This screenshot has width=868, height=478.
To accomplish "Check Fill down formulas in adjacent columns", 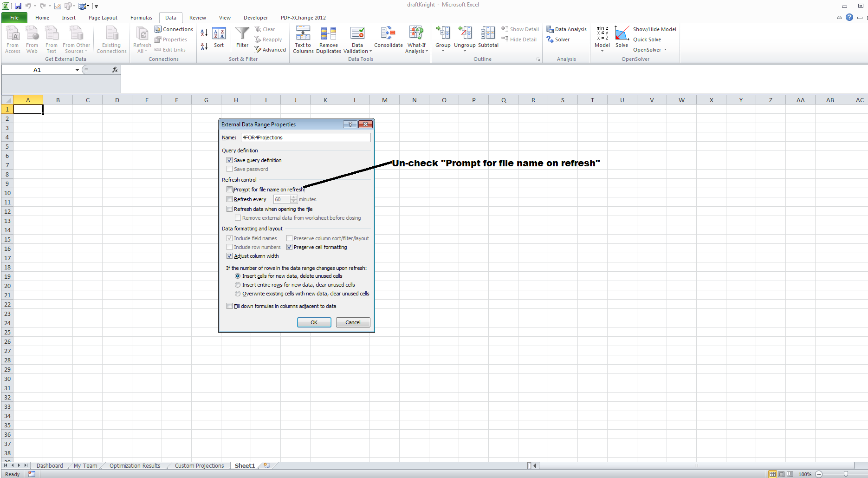I will 229,306.
